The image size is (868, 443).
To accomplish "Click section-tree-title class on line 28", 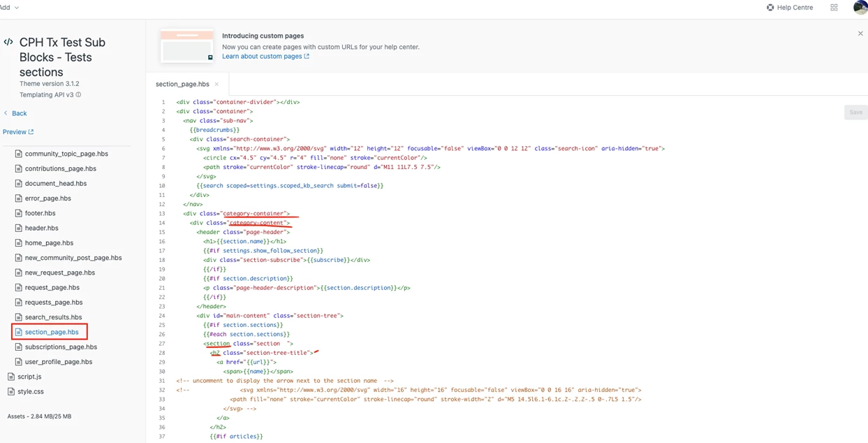I will pos(276,353).
